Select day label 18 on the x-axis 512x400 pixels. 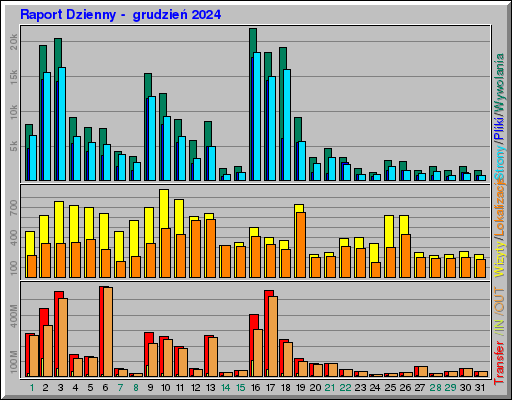click(x=286, y=388)
